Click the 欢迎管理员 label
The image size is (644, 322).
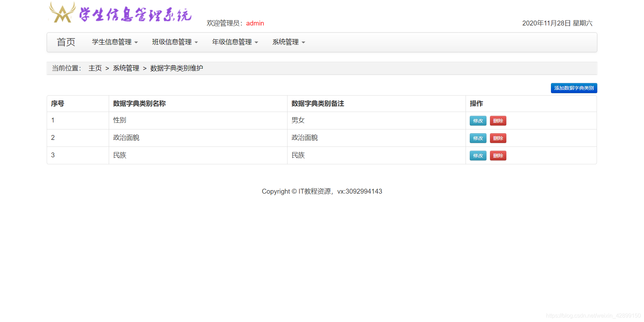225,23
